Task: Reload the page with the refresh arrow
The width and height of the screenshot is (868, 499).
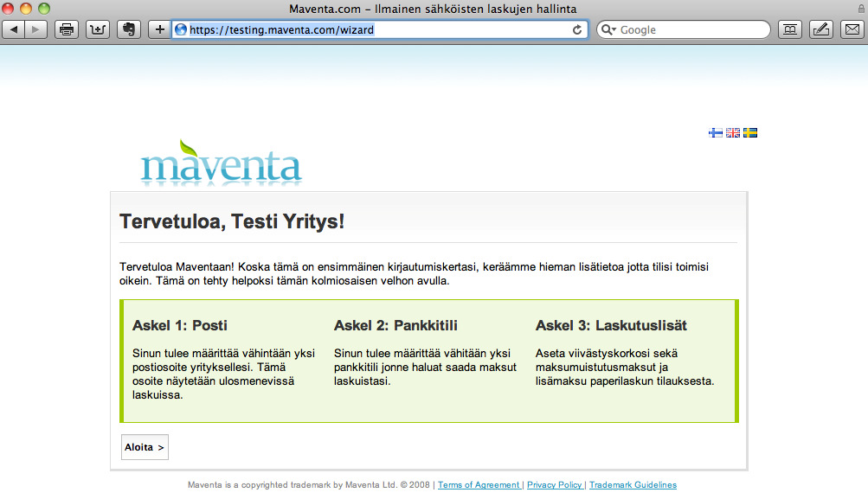Action: [577, 30]
